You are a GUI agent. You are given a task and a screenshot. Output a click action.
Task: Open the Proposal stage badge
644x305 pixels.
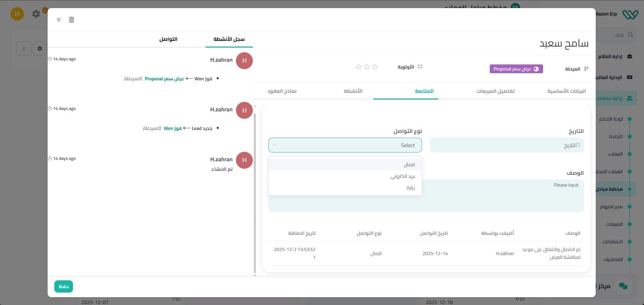516,69
